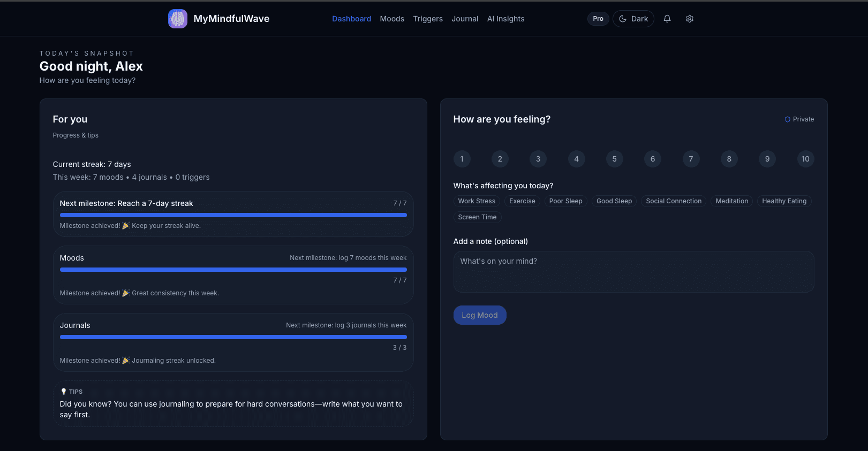Select mood rating 3
The width and height of the screenshot is (868, 451).
click(538, 159)
